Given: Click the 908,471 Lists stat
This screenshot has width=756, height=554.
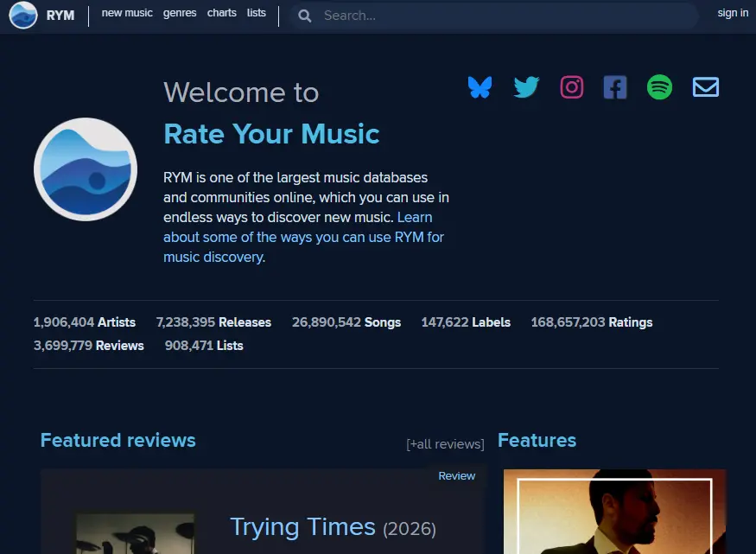Looking at the screenshot, I should click(204, 346).
